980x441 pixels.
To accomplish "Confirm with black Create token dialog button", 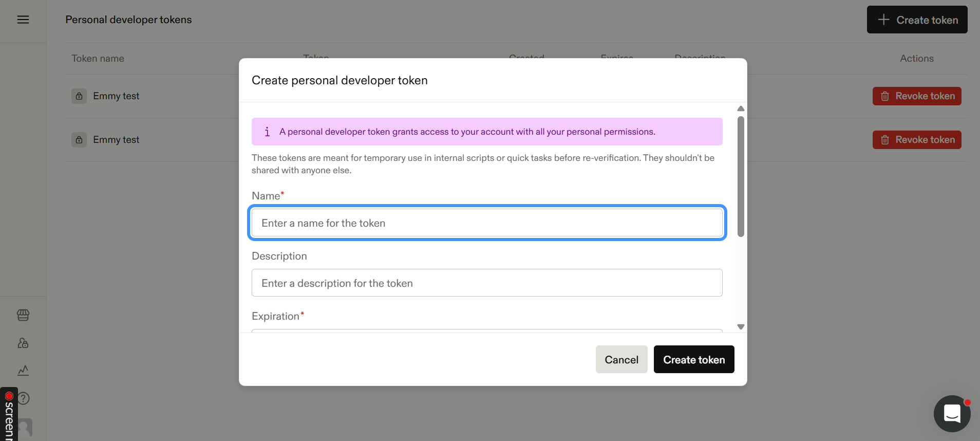I will click(694, 359).
